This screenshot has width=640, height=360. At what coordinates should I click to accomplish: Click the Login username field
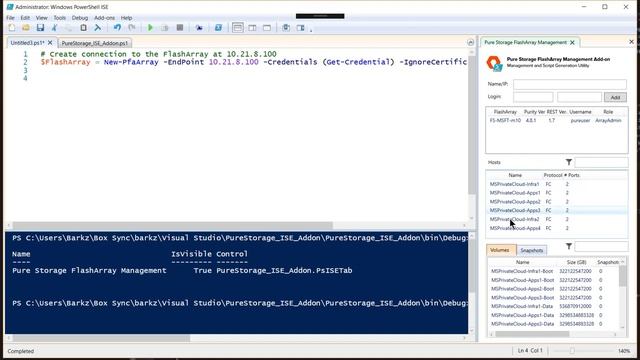point(533,97)
